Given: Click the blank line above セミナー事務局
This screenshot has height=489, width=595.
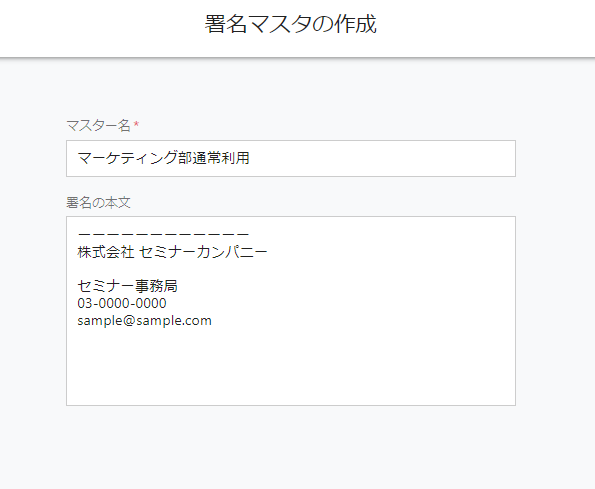Looking at the screenshot, I should pyautogui.click(x=291, y=269).
